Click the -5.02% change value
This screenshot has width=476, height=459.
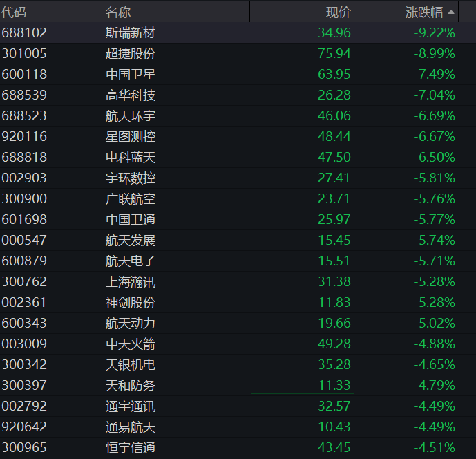pos(435,324)
